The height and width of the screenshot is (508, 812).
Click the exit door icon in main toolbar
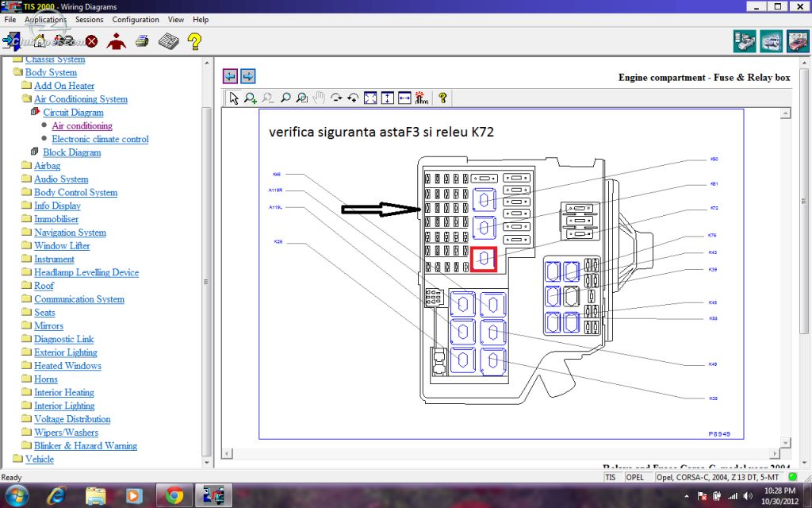coord(11,41)
